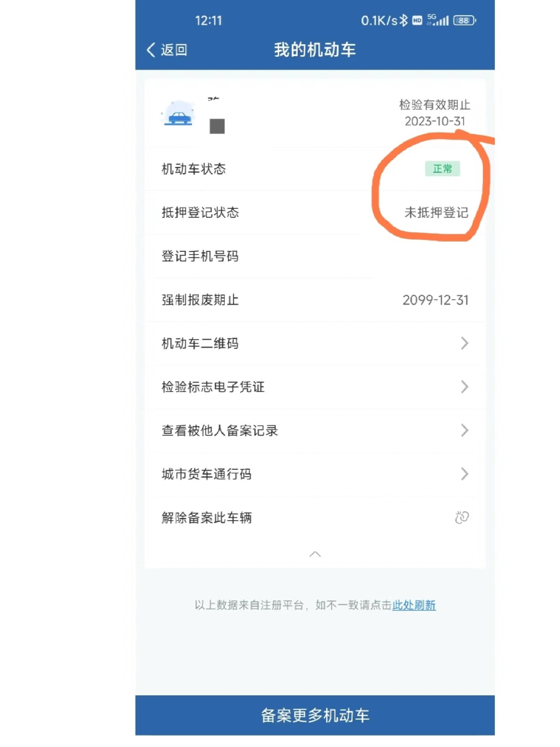
Task: Open the 机动车二维码 entry
Action: click(315, 343)
